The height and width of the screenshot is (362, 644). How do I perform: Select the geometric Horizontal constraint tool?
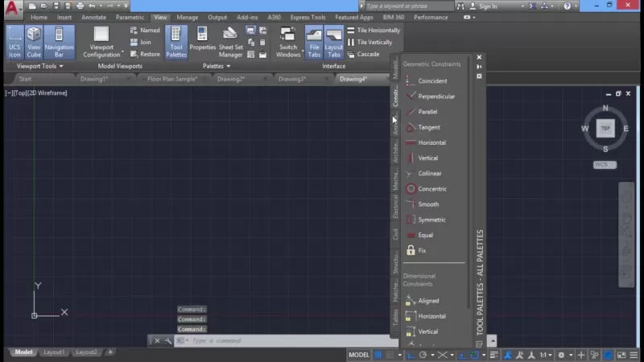tap(426, 142)
